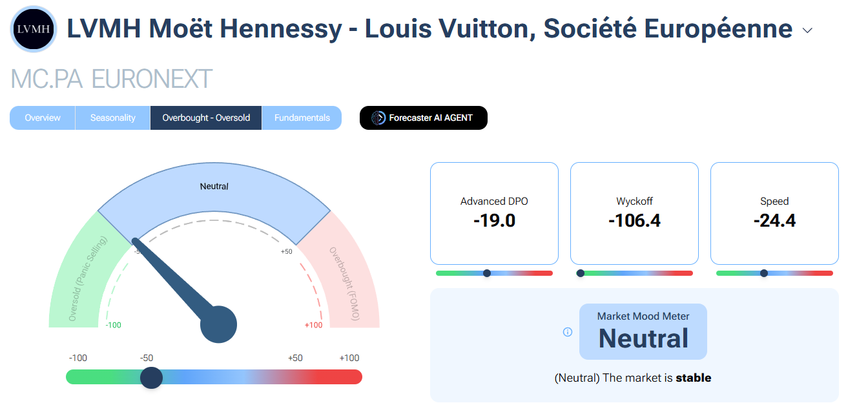Switch to the Overview tab
The width and height of the screenshot is (868, 414).
point(43,118)
